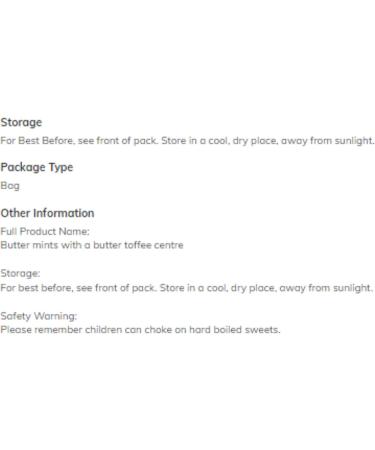The width and height of the screenshot is (375, 450).
Task: Click the word 'Type' in Package Type heading
Action: pyautogui.click(x=61, y=168)
